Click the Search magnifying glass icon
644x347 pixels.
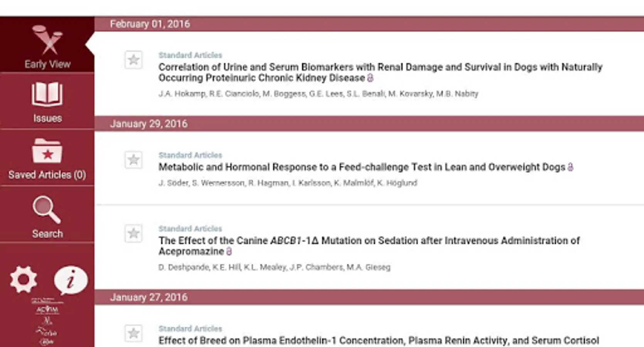tap(47, 209)
